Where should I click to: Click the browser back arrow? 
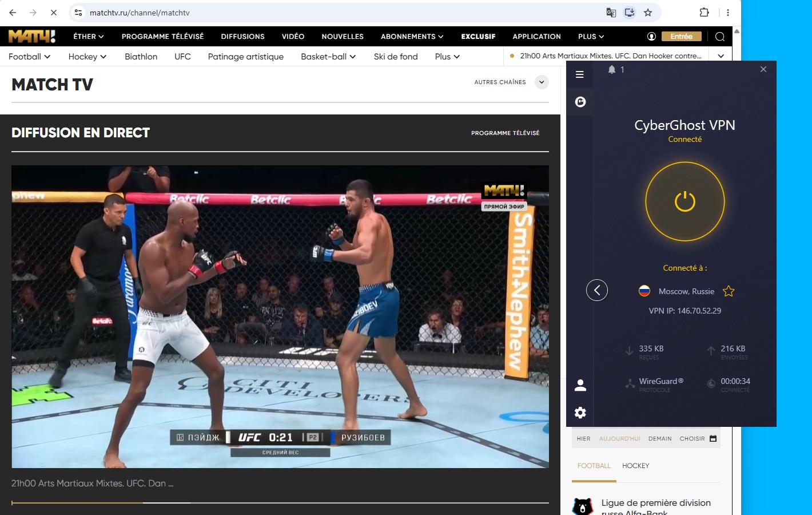(x=13, y=12)
